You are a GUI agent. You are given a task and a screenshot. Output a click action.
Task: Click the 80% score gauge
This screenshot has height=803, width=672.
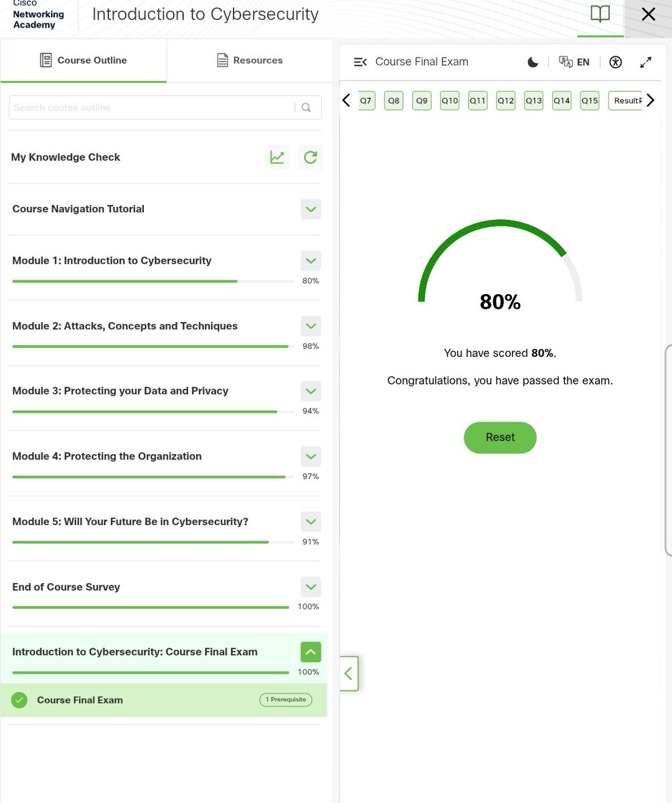500,265
